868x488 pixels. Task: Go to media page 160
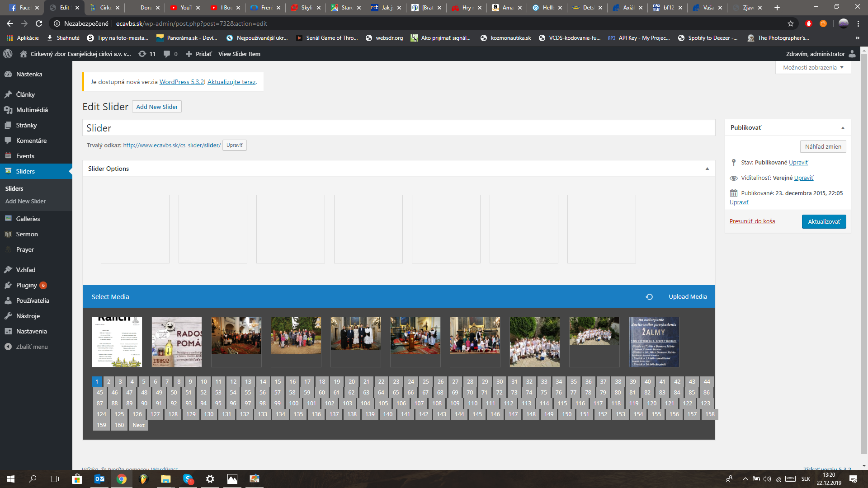[119, 425]
